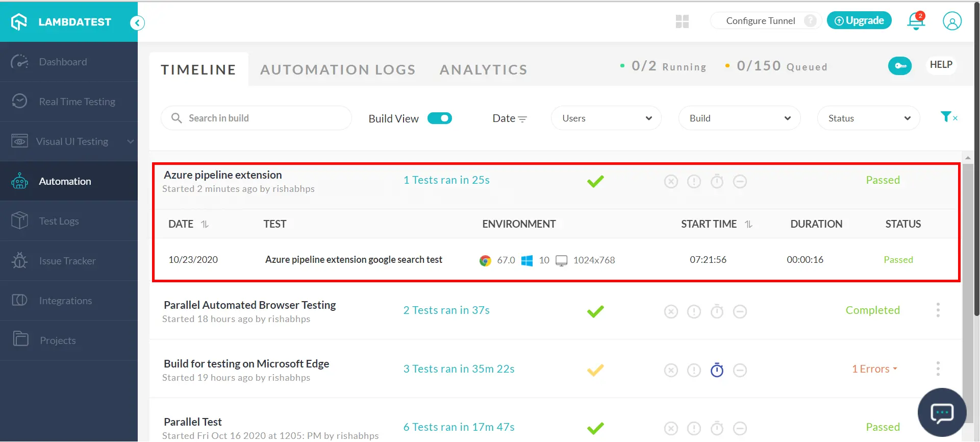Click the notification bell icon

[916, 21]
